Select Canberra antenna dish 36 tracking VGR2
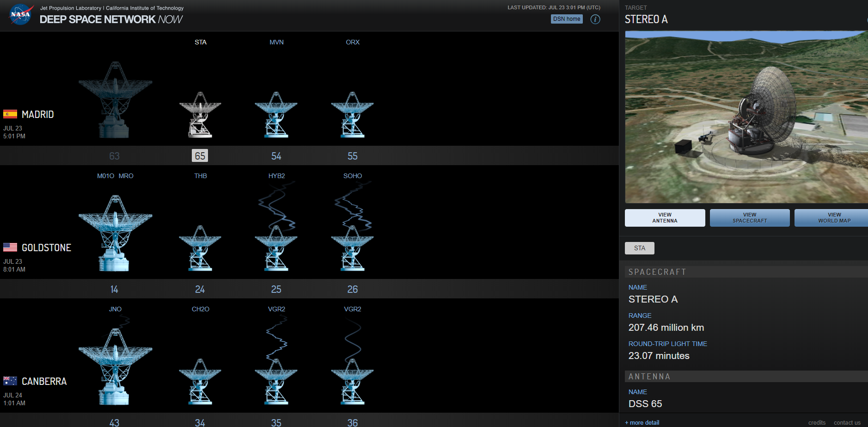The image size is (868, 427). click(x=353, y=382)
